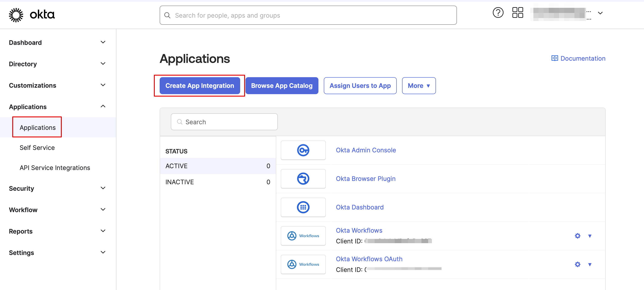Open the apps grid icon in header
The height and width of the screenshot is (290, 644).
click(518, 13)
